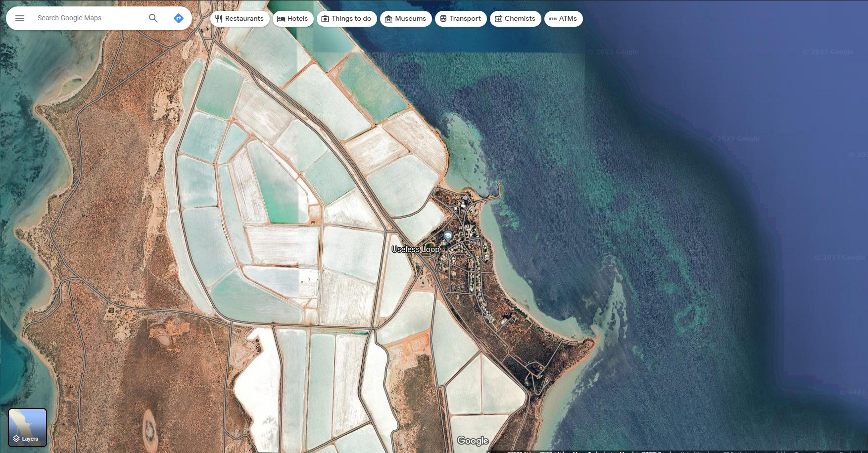Open the main menu hamburger icon

pyautogui.click(x=20, y=18)
